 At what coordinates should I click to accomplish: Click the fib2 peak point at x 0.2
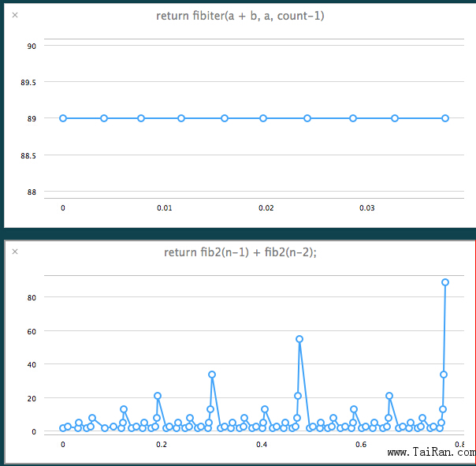pos(158,396)
